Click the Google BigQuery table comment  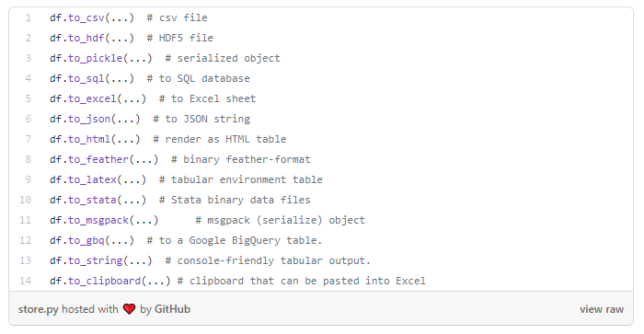pyautogui.click(x=235, y=240)
